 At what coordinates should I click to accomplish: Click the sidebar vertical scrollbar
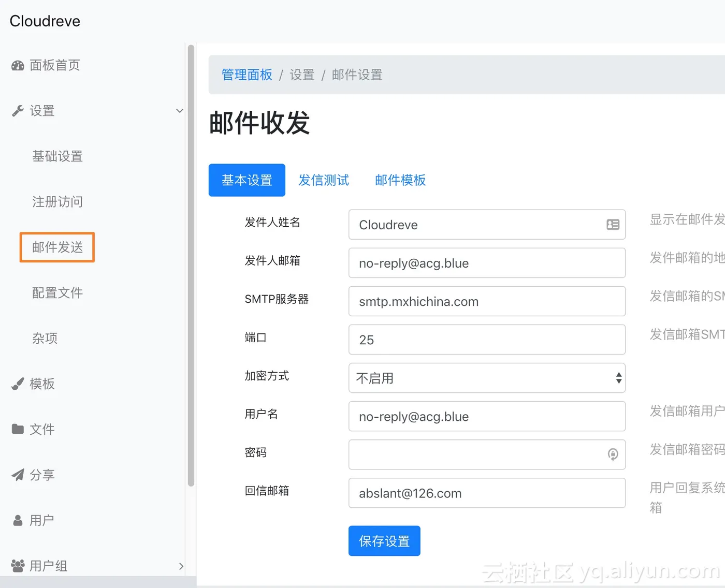click(x=191, y=266)
